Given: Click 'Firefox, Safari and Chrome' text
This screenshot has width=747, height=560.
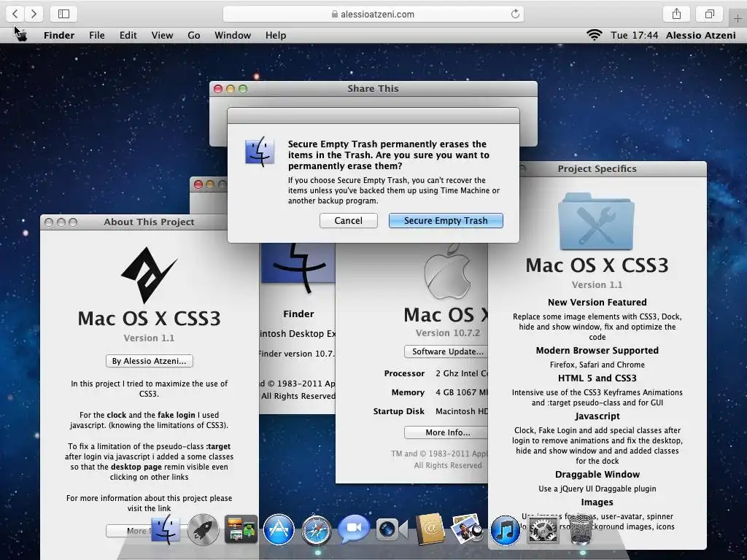Looking at the screenshot, I should (597, 365).
